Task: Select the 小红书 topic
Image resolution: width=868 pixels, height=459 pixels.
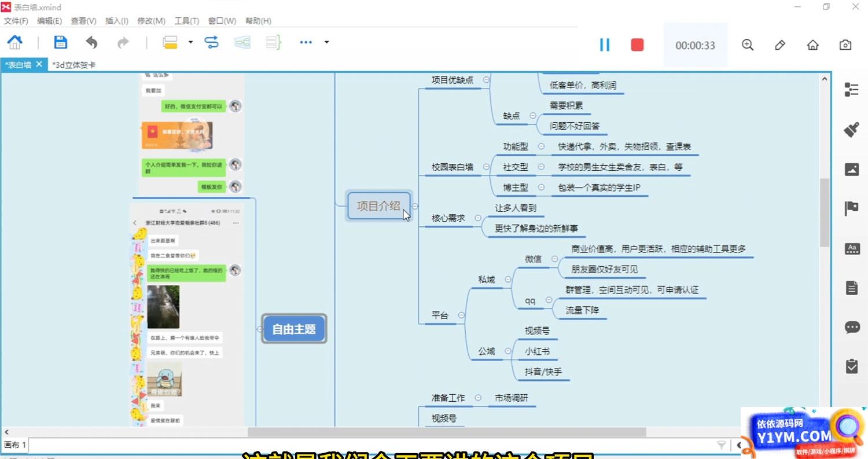Action: point(537,351)
